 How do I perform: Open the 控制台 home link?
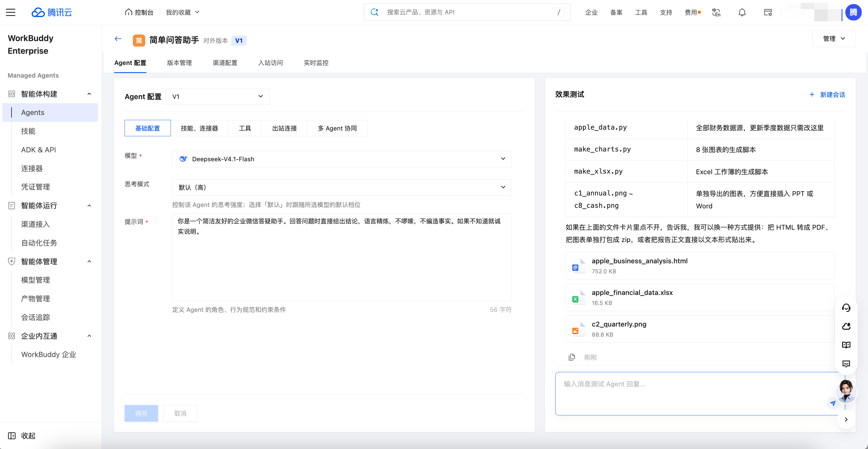[139, 12]
